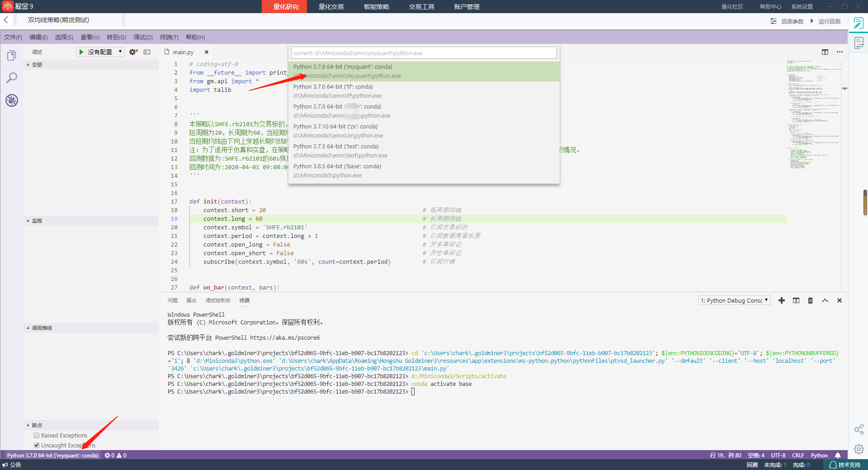This screenshot has width=868, height=470.
Task: Open 系统设置 system settings link
Action: click(x=802, y=7)
